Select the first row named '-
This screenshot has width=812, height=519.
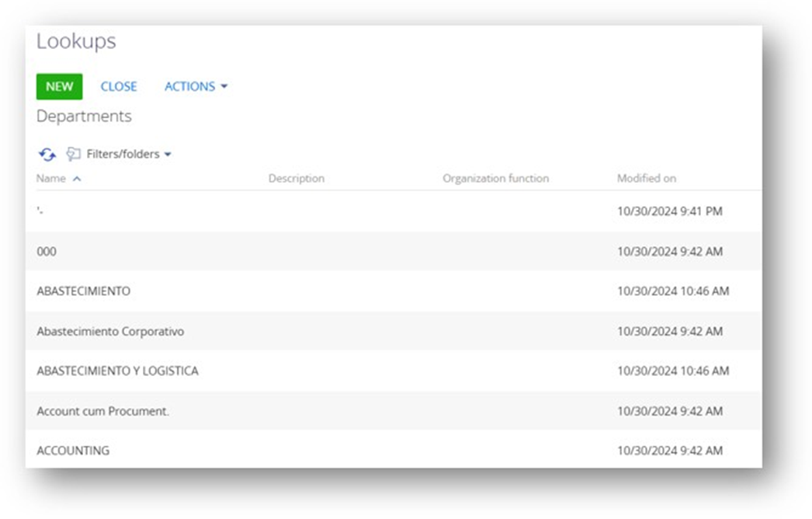pyautogui.click(x=40, y=211)
